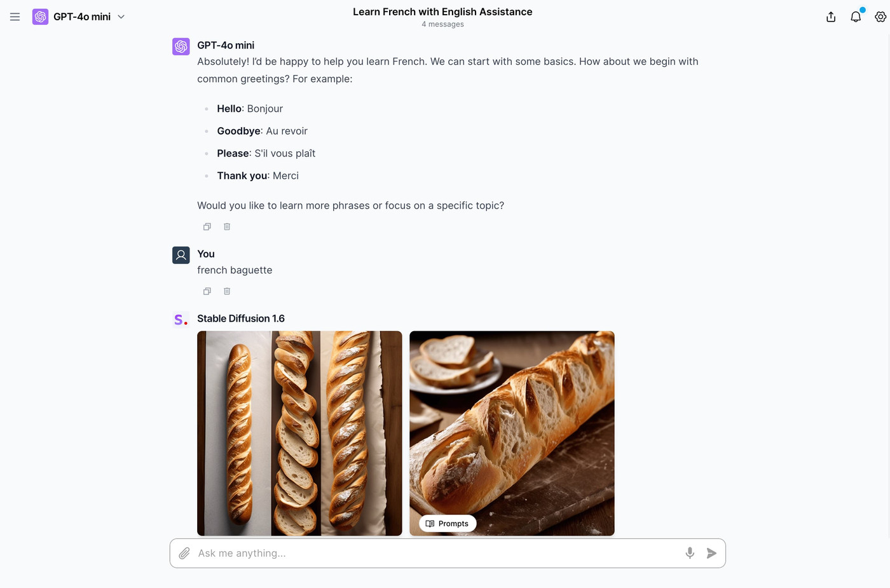Copy GPT-4o mini's greetings response

coord(207,226)
